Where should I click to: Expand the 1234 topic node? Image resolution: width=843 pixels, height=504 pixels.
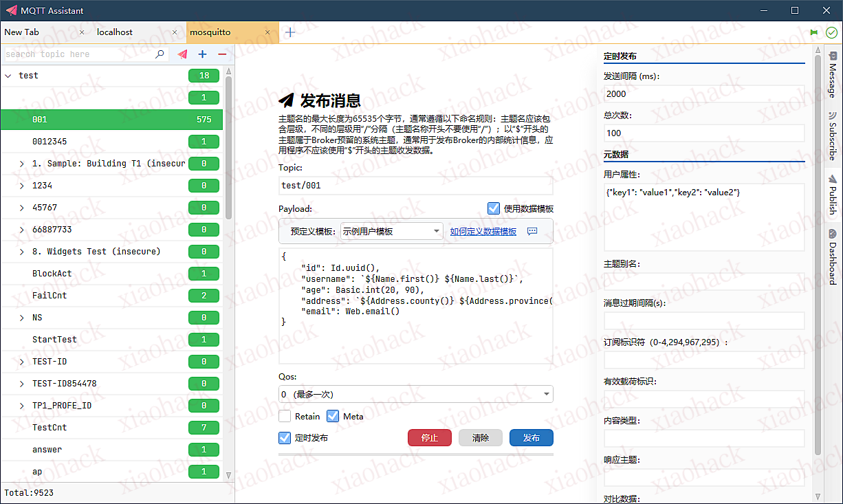pyautogui.click(x=22, y=186)
